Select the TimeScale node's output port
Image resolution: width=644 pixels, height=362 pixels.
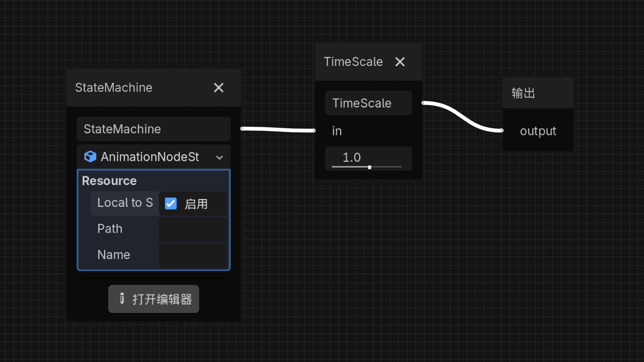(423, 103)
